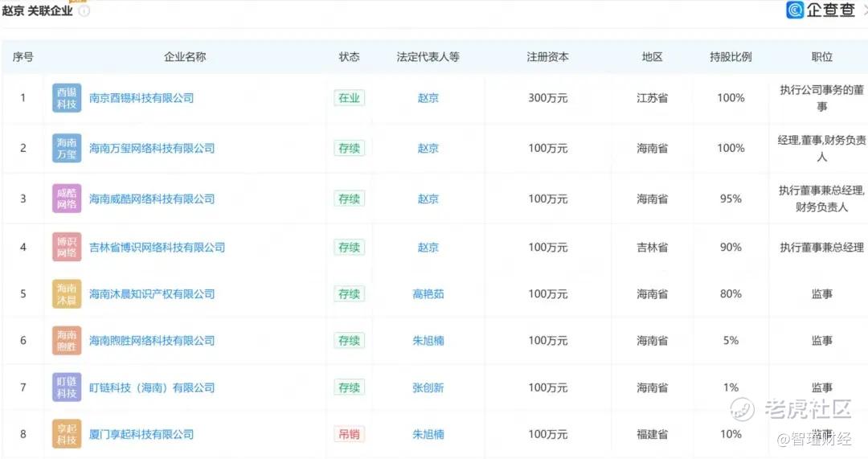Image resolution: width=868 pixels, height=459 pixels.
Task: Click the 企查查 logo icon
Action: click(x=794, y=10)
